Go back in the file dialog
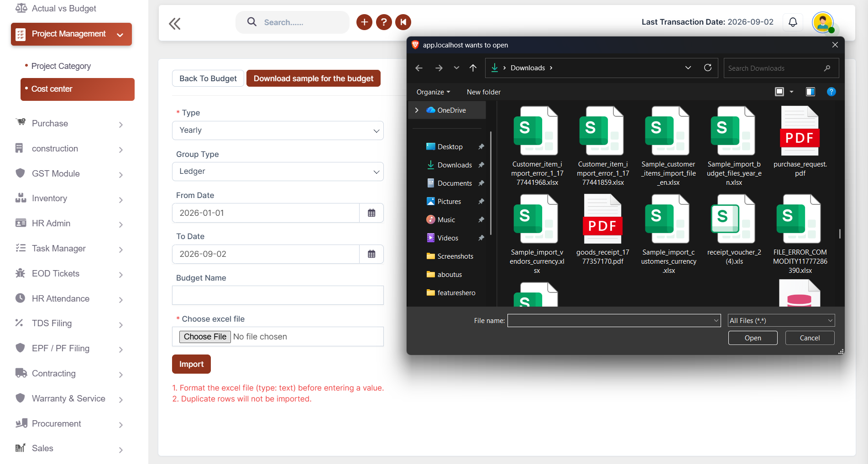Viewport: 868px width, 464px height. point(419,68)
